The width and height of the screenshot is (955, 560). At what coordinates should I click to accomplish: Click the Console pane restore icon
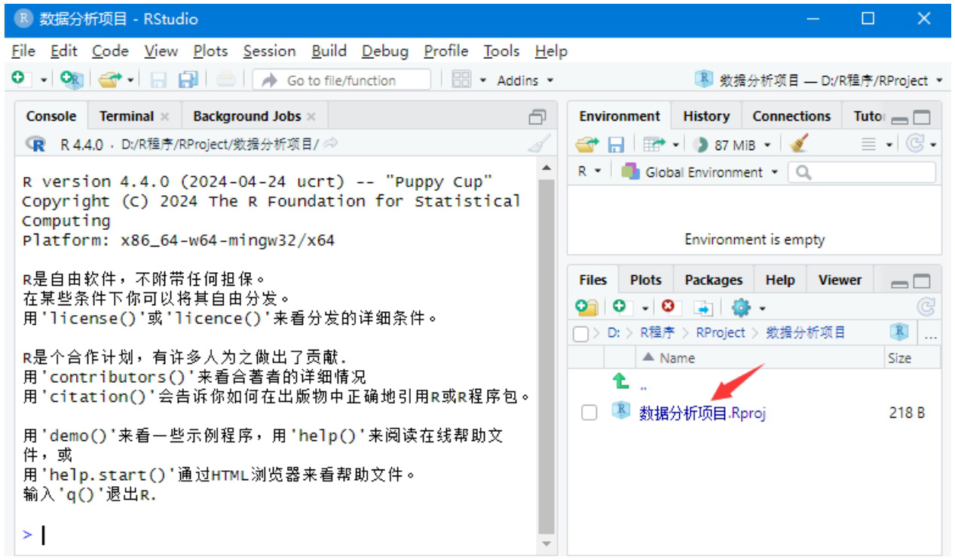coord(537,117)
